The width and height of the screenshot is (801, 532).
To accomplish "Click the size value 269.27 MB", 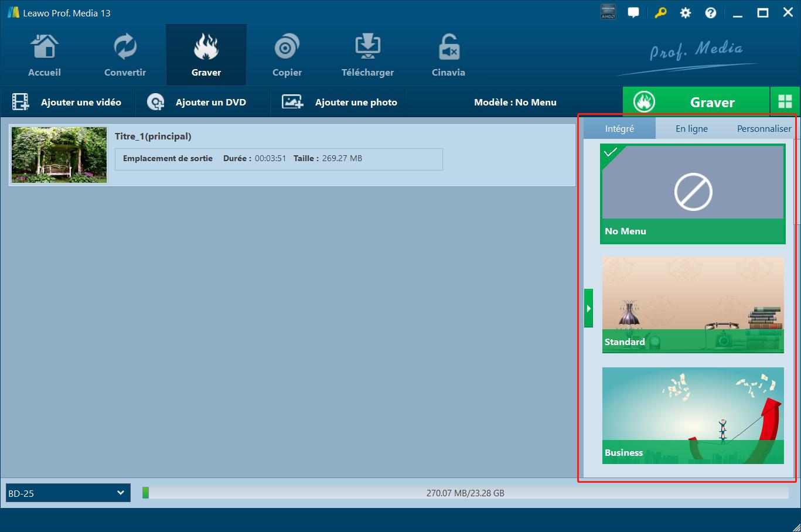I will click(x=342, y=158).
